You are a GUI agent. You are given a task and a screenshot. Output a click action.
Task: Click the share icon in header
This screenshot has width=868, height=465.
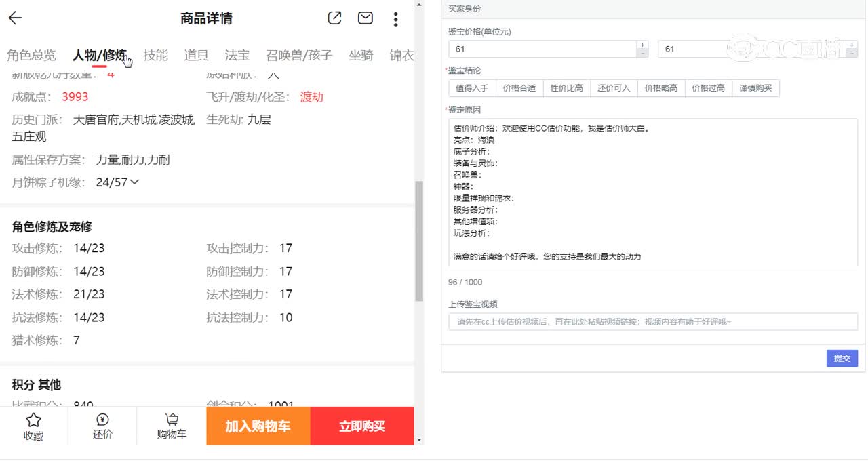[334, 18]
